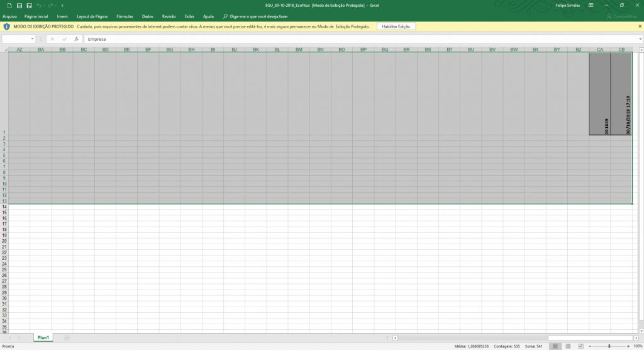Click the zoom out minus button

[x=590, y=346]
